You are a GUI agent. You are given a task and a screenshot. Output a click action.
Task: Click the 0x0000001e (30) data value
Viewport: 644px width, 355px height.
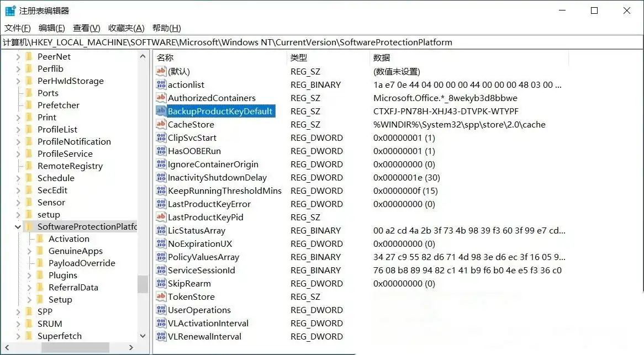[407, 178]
